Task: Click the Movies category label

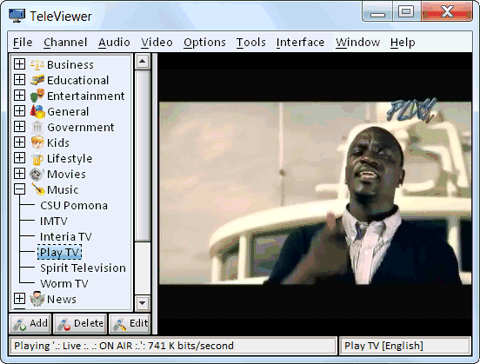Action: pos(66,174)
